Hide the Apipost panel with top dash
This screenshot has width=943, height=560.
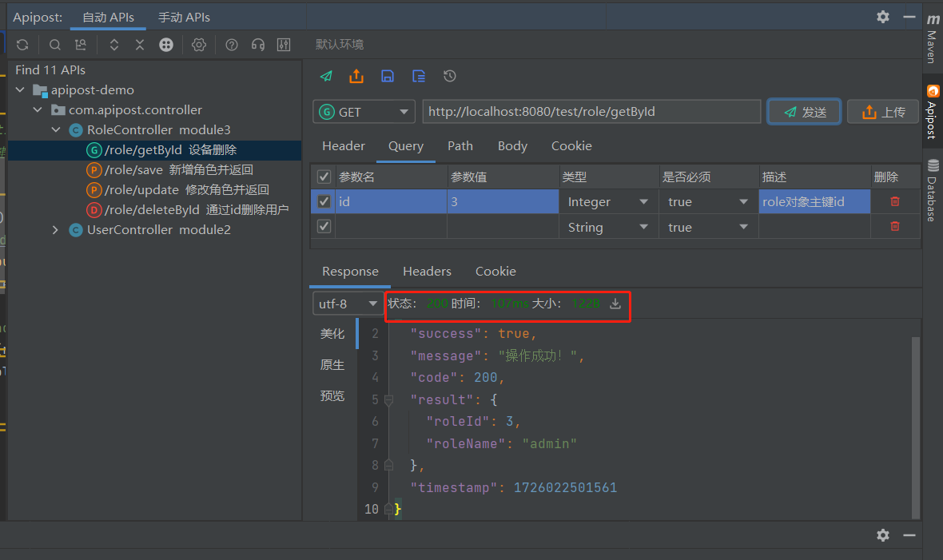click(909, 17)
